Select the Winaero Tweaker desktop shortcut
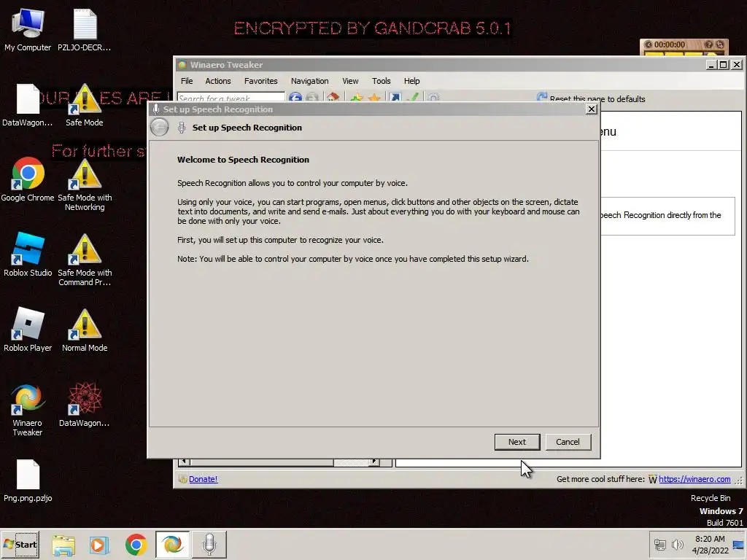 tap(28, 410)
